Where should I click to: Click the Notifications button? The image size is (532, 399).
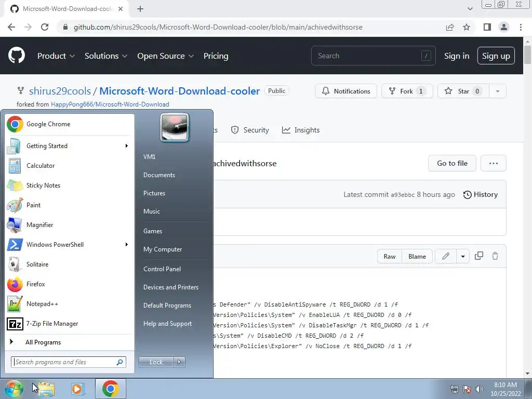pos(345,91)
